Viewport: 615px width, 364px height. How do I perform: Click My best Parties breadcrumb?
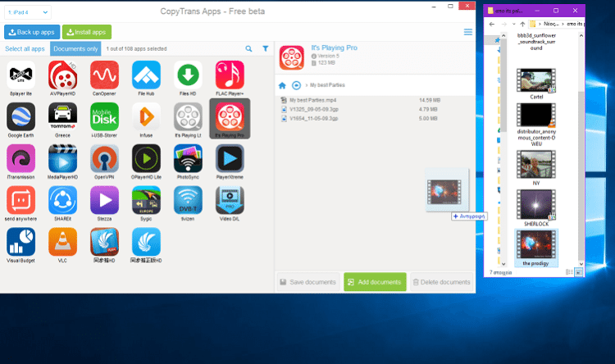coord(327,85)
